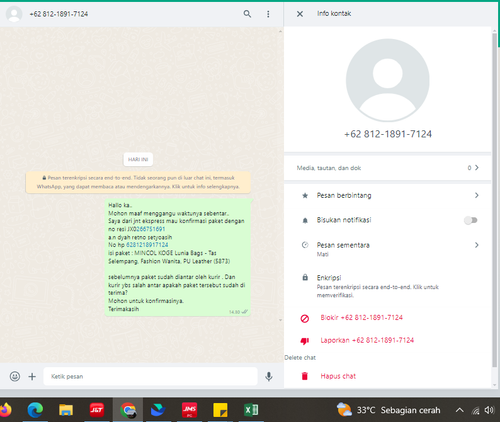Open Excel from the taskbar
The width and height of the screenshot is (500, 422).
(x=251, y=410)
